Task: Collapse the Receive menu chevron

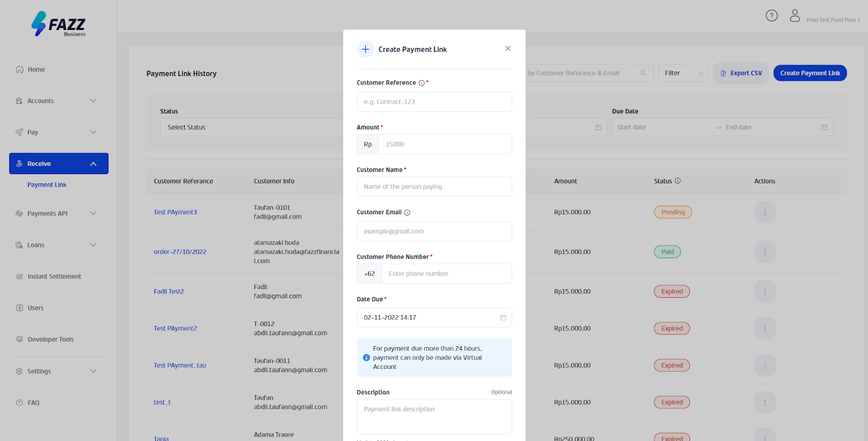Action: pyautogui.click(x=93, y=164)
